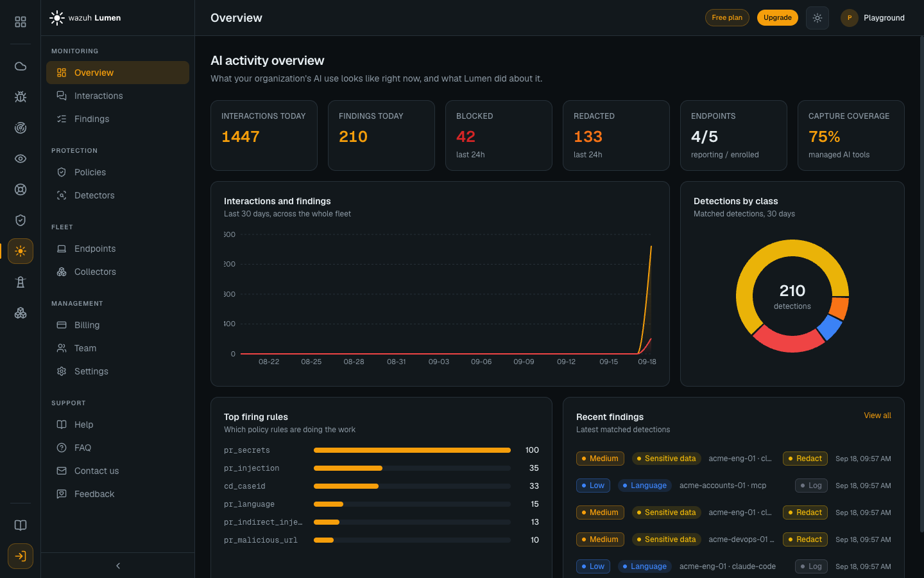
Task: Open Collectors in the sidebar
Action: pyautogui.click(x=117, y=272)
